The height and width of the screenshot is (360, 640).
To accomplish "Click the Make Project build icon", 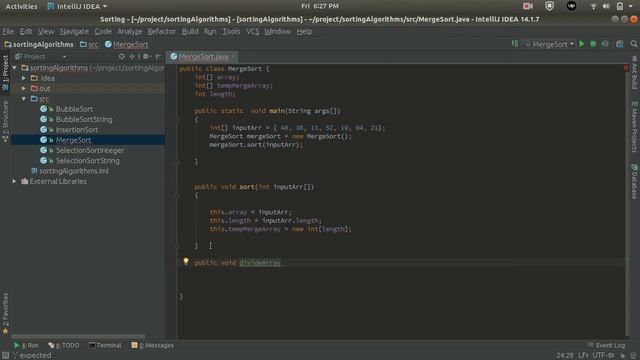I will pos(515,44).
